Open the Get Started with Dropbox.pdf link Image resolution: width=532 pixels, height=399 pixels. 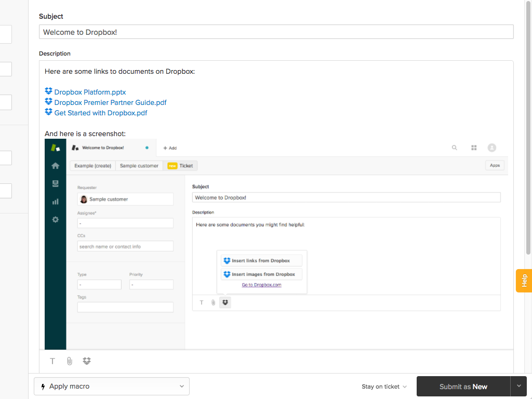click(x=101, y=113)
